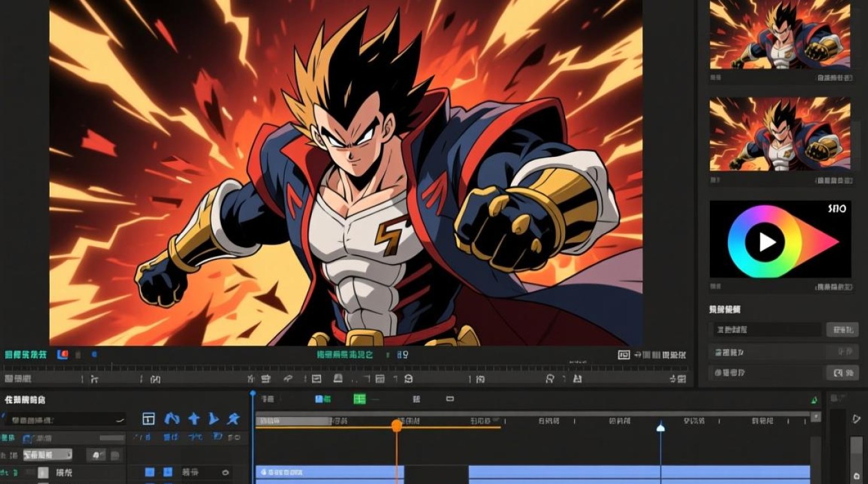Click the red and blue icon below preview
The height and width of the screenshot is (484, 868).
(63, 354)
